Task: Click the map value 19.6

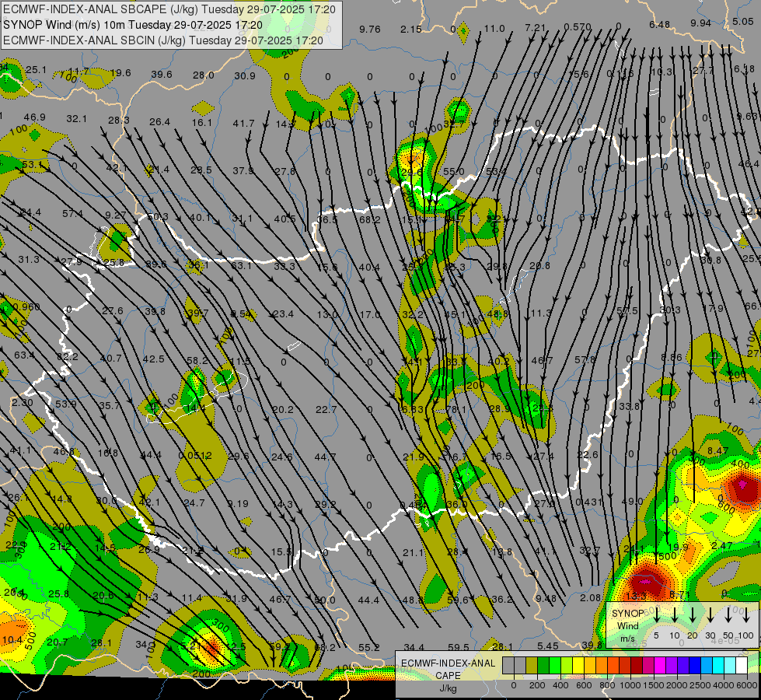Action: (120, 73)
